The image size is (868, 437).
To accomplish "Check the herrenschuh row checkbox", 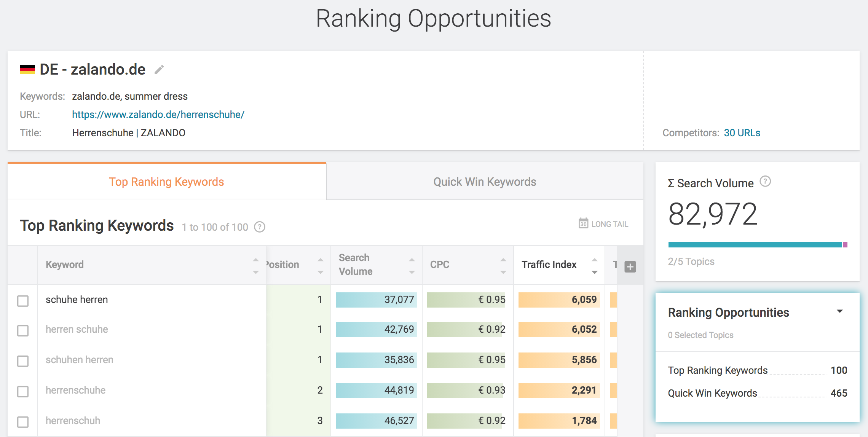I will coord(23,422).
